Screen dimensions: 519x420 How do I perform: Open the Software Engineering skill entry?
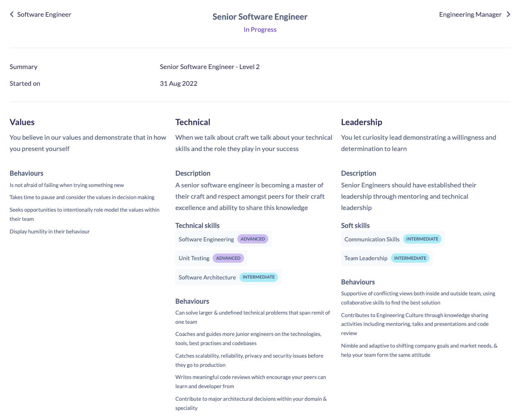point(206,239)
